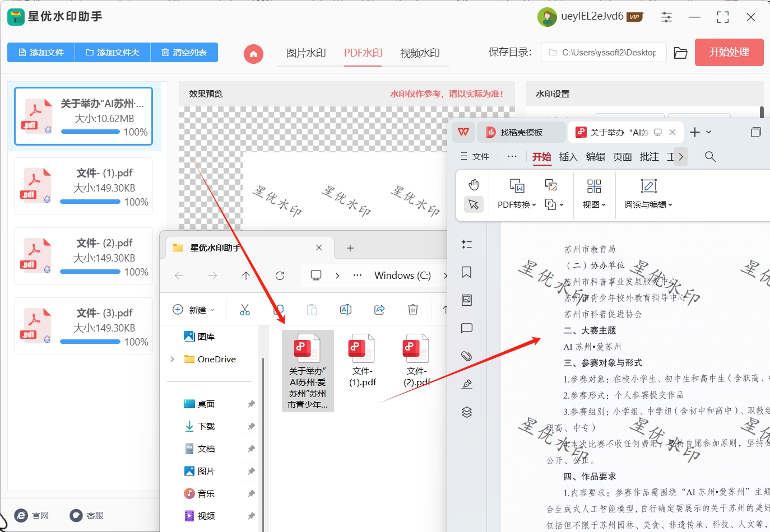Click 开始处理 button
This screenshot has width=770, height=532.
point(729,53)
